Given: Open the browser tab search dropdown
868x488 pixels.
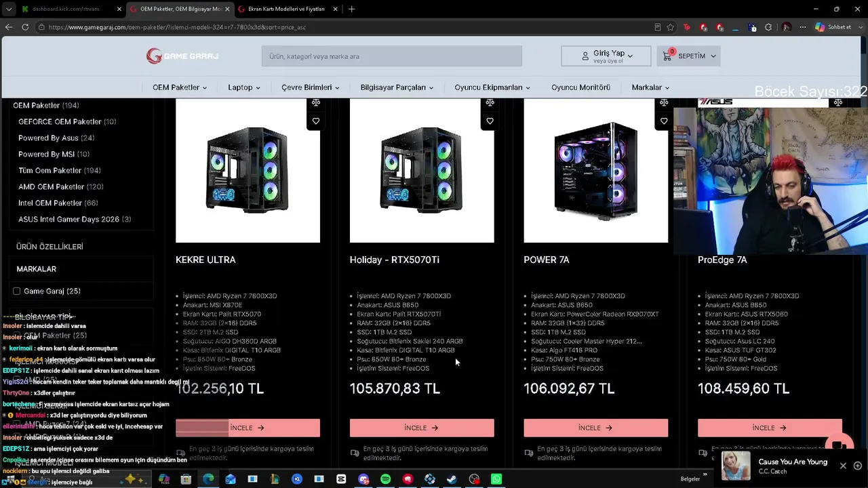Looking at the screenshot, I should pyautogui.click(x=9, y=9).
